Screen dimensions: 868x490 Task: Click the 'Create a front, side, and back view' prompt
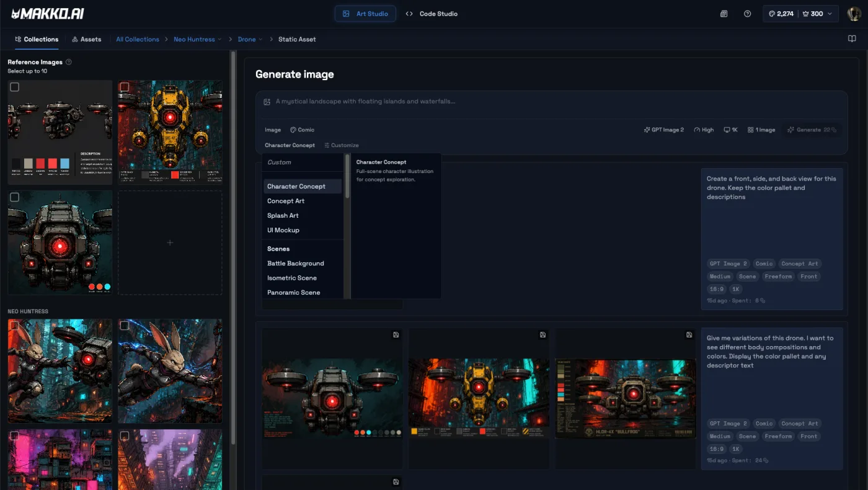771,187
